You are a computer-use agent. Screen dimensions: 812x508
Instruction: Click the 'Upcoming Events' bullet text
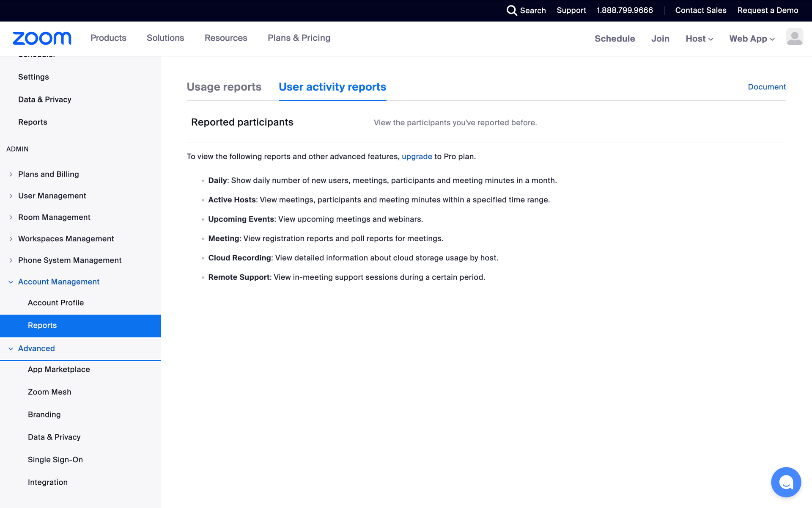click(x=241, y=219)
